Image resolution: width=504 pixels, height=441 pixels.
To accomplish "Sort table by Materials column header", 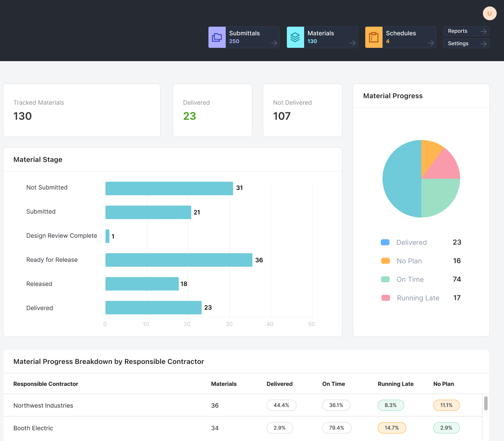I will pos(224,384).
